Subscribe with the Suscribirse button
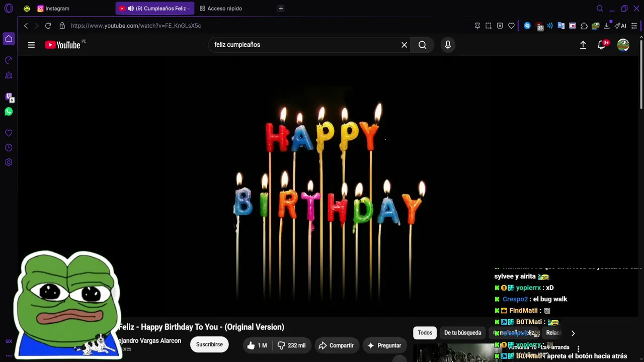Viewport: 644px width, 362px height. coord(209,344)
